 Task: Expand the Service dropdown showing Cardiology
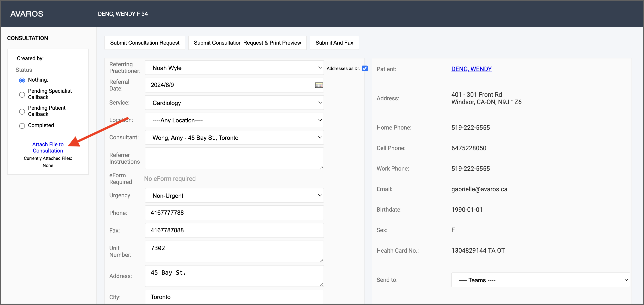coord(234,103)
